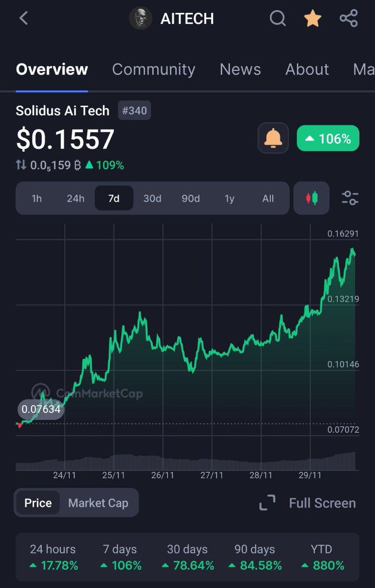Tap the 24 hours 17.78% stat
Viewport: 375px width, 588px height.
click(x=53, y=558)
